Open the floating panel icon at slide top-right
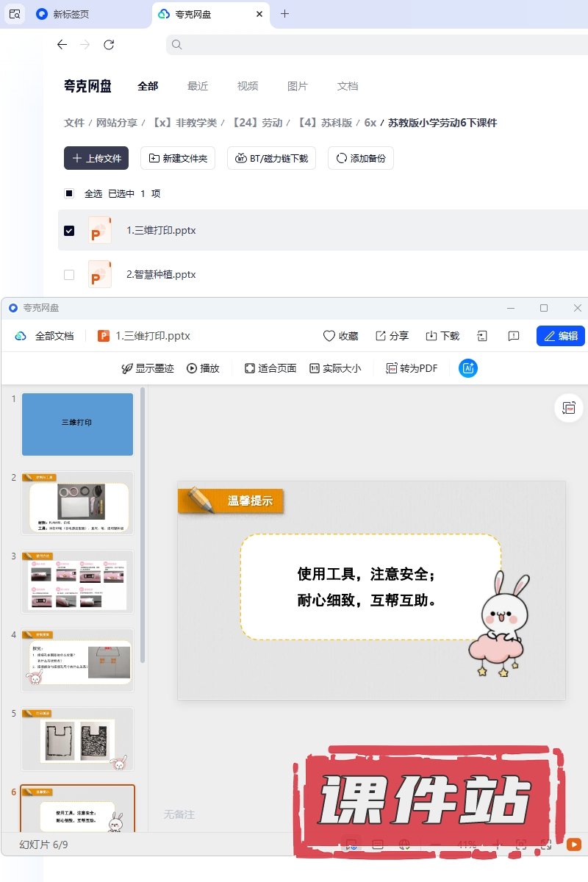This screenshot has width=588, height=882. pyautogui.click(x=568, y=408)
